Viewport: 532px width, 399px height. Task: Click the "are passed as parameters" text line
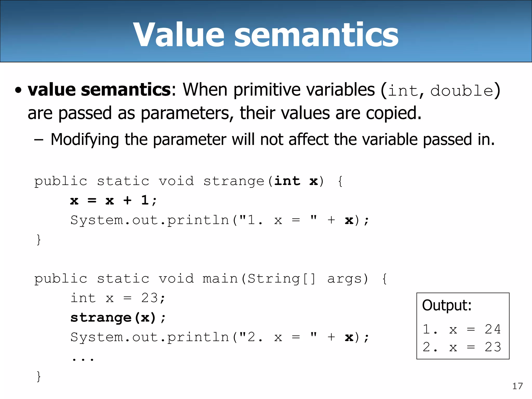(x=224, y=113)
